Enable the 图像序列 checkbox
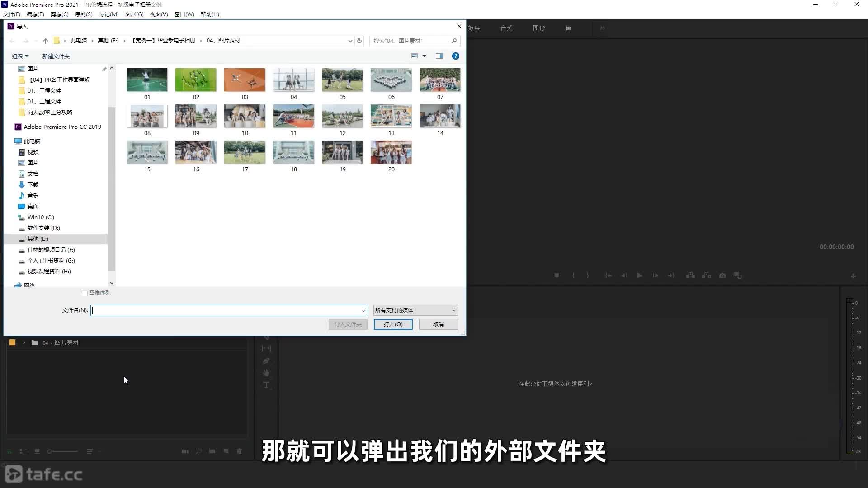This screenshot has width=868, height=488. [x=85, y=293]
